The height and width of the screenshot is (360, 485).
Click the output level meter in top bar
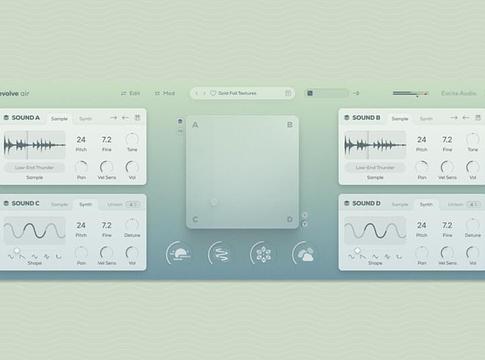tap(410, 93)
